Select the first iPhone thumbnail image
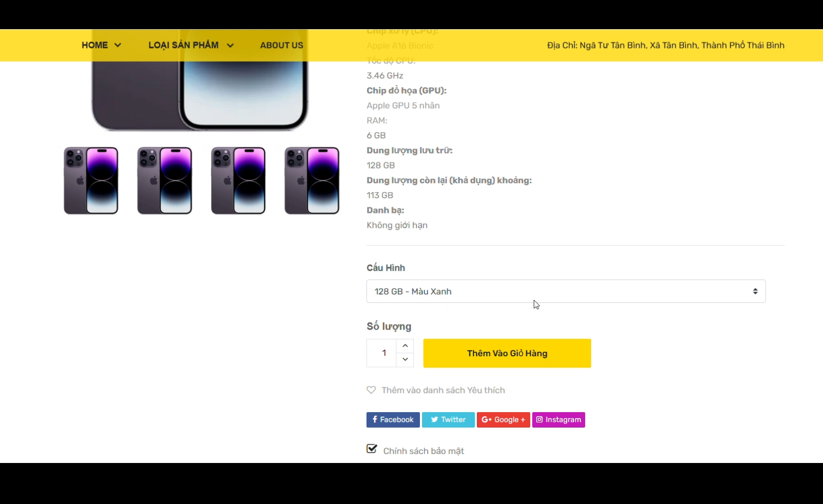823x504 pixels. (x=91, y=180)
